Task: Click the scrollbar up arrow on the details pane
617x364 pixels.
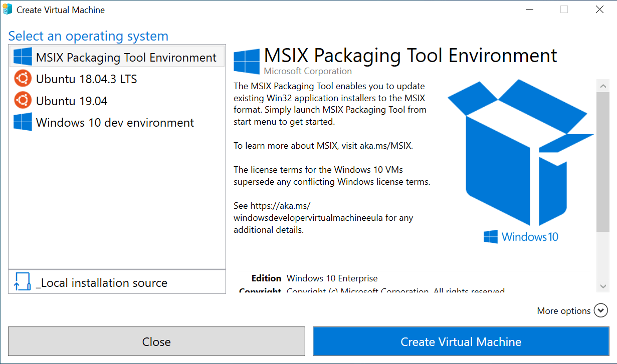Action: 603,85
